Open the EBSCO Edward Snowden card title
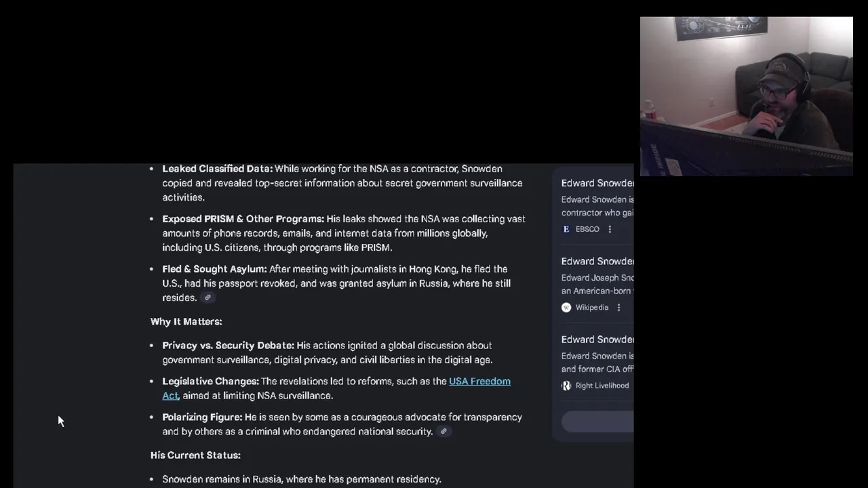Viewport: 868px width, 488px height. click(x=597, y=183)
